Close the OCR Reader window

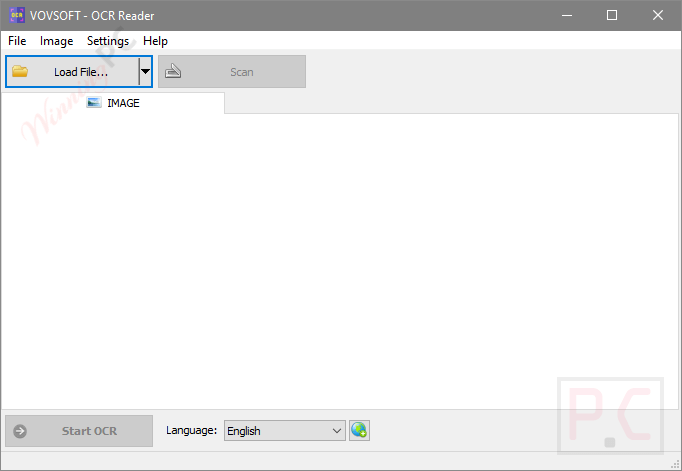coord(658,15)
